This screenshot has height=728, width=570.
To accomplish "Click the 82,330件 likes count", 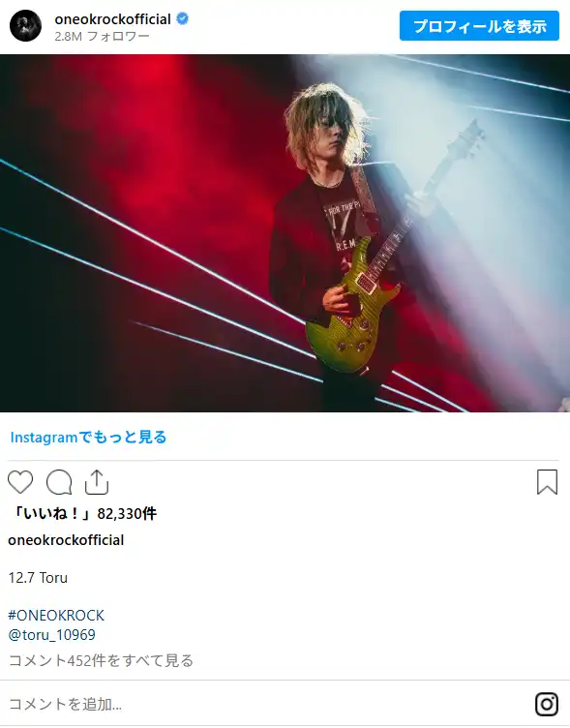I will coord(127,513).
